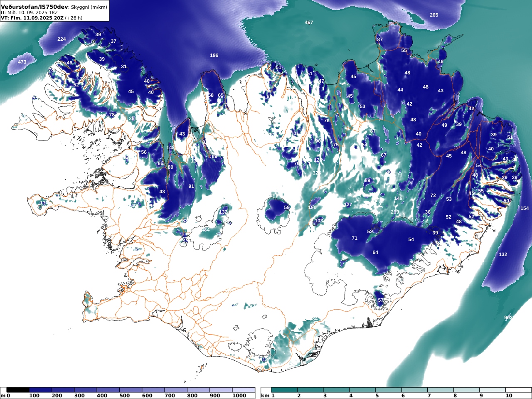Click the visibility value 50 near east fjords
This screenshot has width=532, height=399.
(506, 201)
